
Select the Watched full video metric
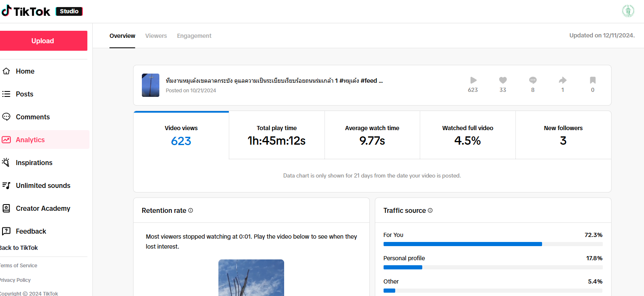(x=468, y=135)
